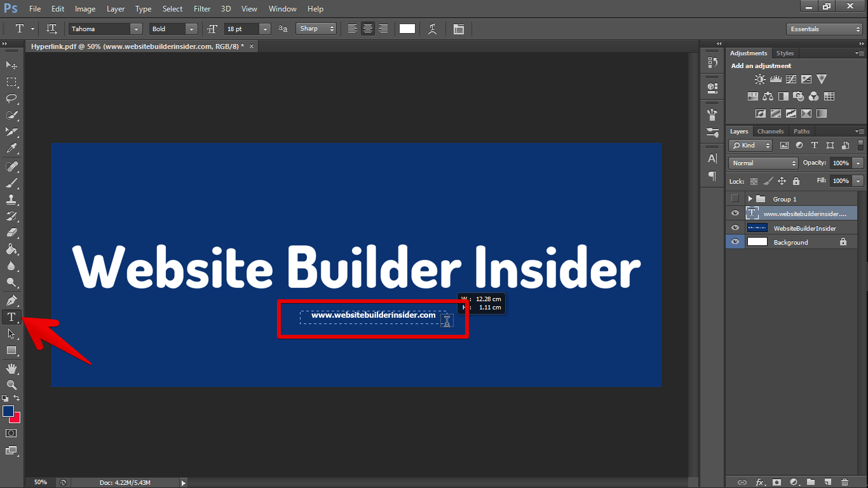Activate the Zoom tool
This screenshot has width=868, height=488.
click(11, 385)
